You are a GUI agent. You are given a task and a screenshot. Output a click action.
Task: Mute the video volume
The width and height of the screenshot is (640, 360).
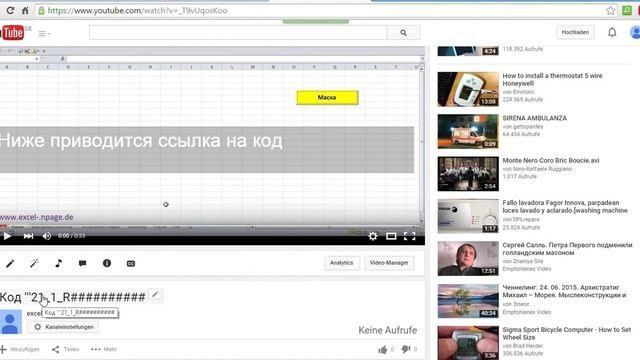pyautogui.click(x=47, y=236)
